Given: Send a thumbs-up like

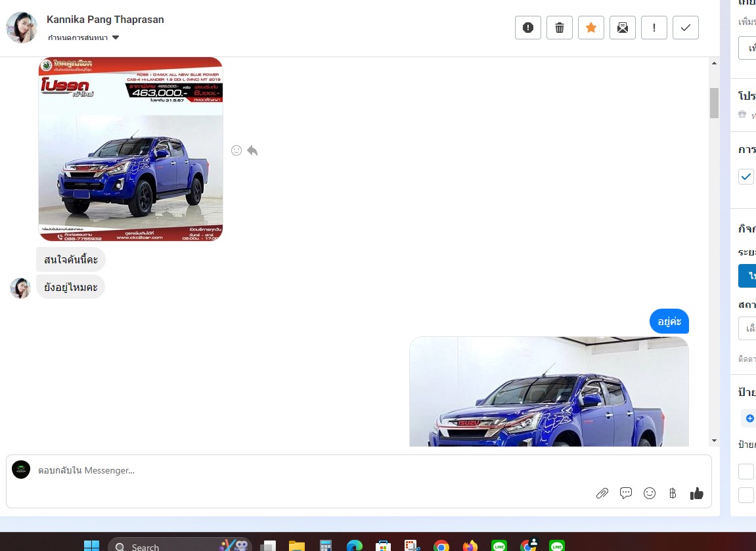Looking at the screenshot, I should (697, 493).
